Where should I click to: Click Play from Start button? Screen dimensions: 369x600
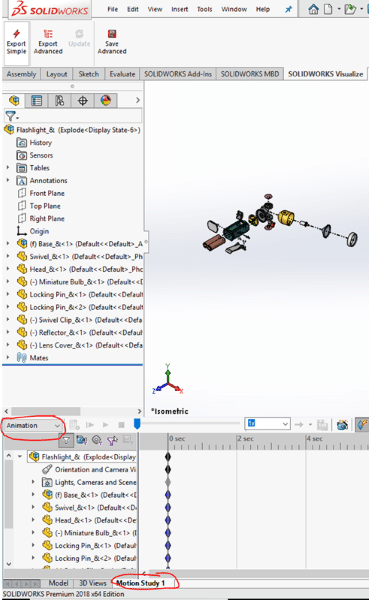point(90,425)
